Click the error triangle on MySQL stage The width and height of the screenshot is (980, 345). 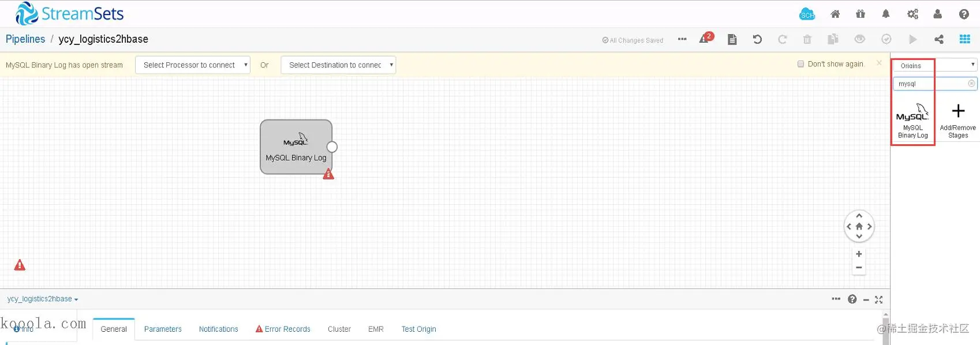328,174
